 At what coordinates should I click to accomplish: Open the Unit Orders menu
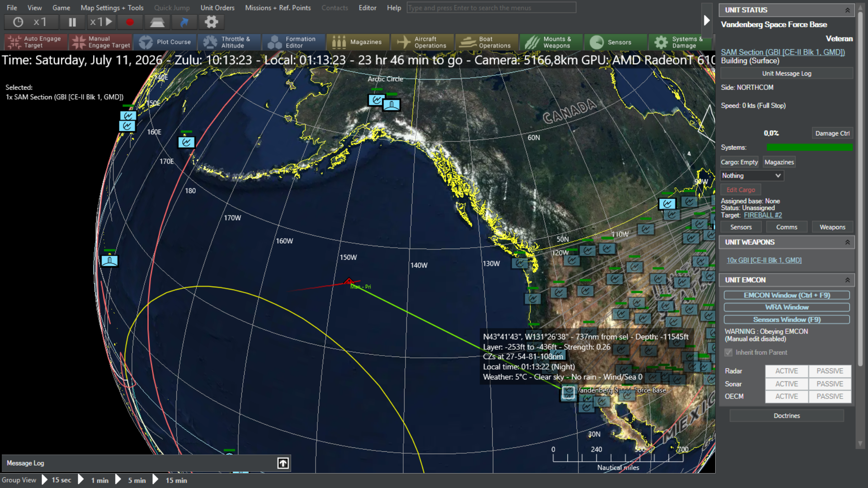pos(217,8)
